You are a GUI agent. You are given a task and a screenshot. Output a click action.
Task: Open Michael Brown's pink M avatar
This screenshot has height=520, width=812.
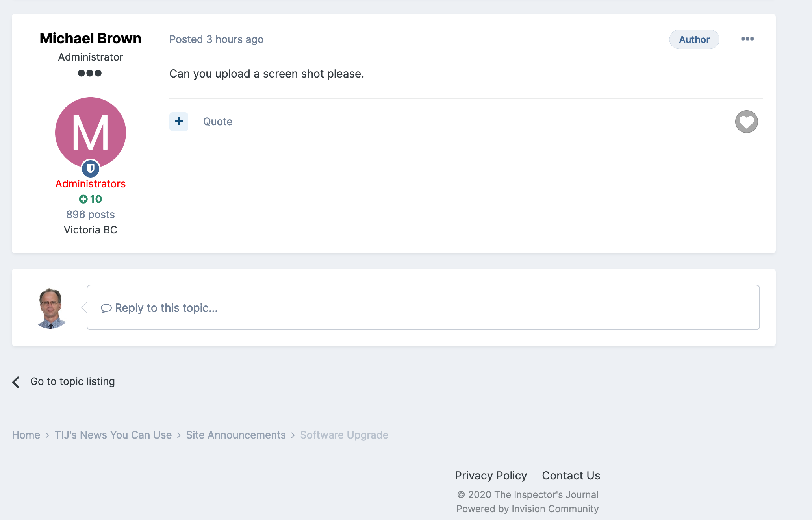point(91,132)
